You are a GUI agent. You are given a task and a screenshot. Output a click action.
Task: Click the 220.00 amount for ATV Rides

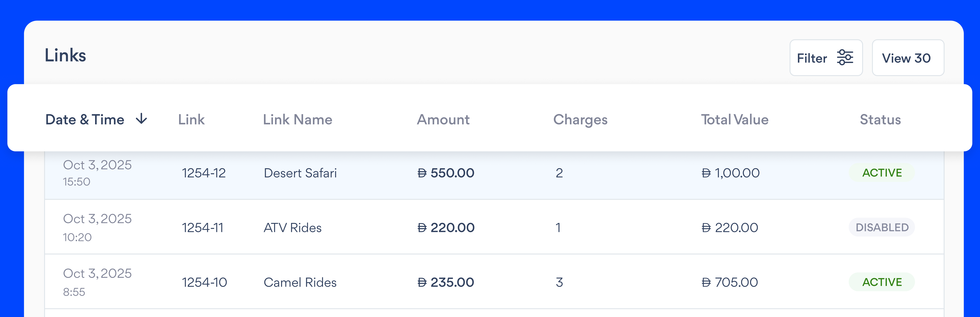446,228
